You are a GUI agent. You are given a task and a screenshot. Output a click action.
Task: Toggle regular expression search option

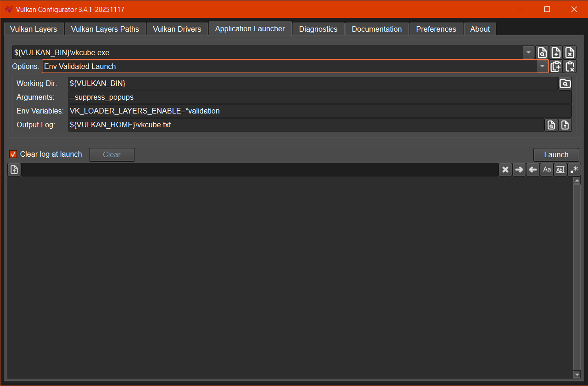(574, 170)
